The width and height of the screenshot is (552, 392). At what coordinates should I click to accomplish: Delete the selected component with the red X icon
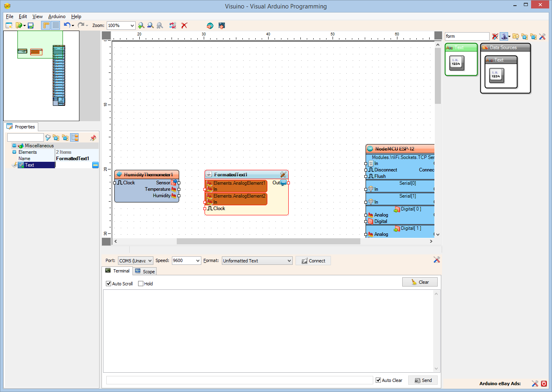coord(184,25)
